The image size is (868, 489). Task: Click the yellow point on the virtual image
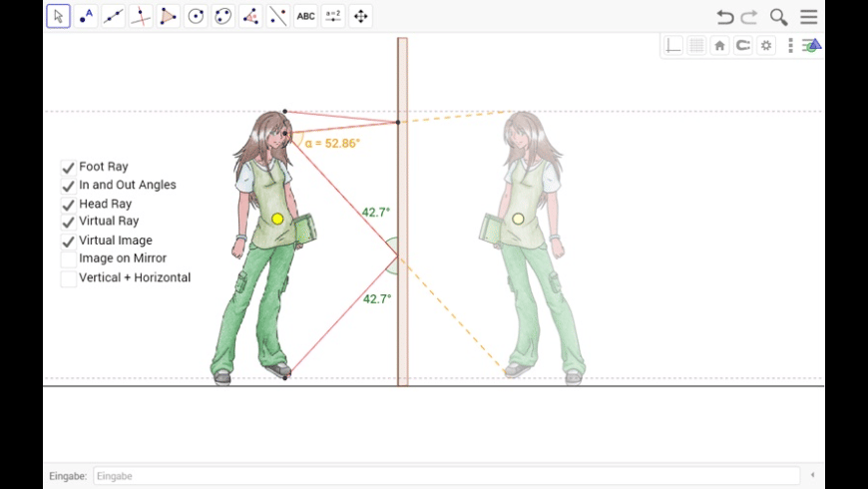tap(518, 219)
